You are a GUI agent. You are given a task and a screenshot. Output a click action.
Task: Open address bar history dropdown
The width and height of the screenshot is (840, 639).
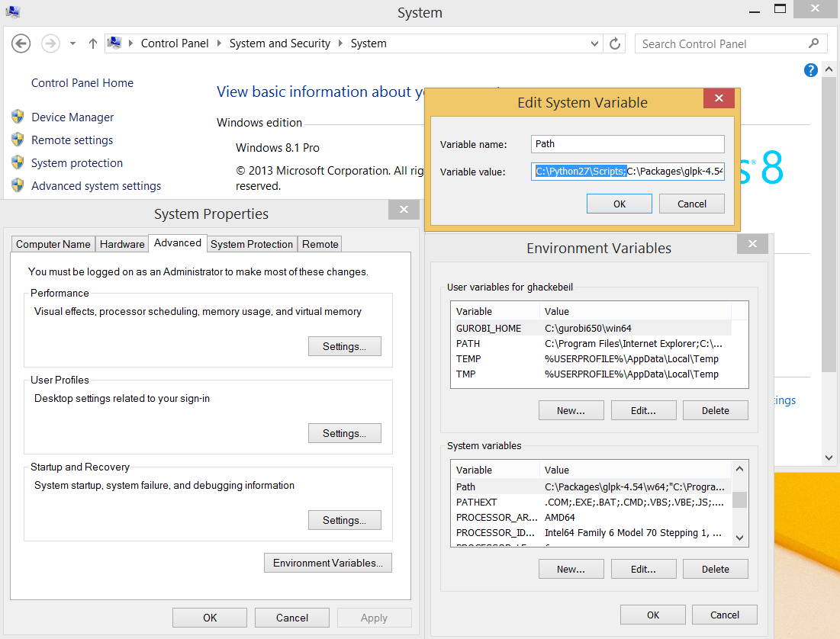(594, 43)
